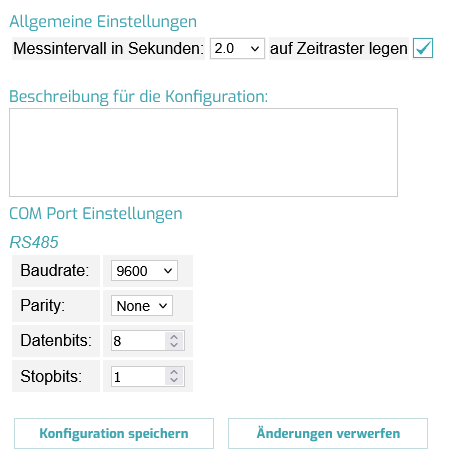
Task: Click the Beschreibung für die Konfiguration textarea
Action: 203,152
